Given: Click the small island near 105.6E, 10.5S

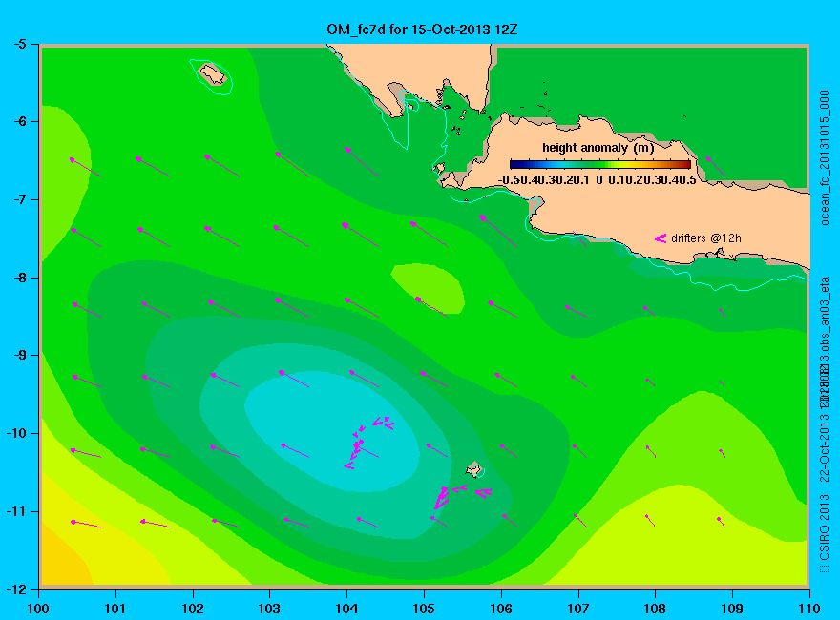Looking at the screenshot, I should 474,469.
